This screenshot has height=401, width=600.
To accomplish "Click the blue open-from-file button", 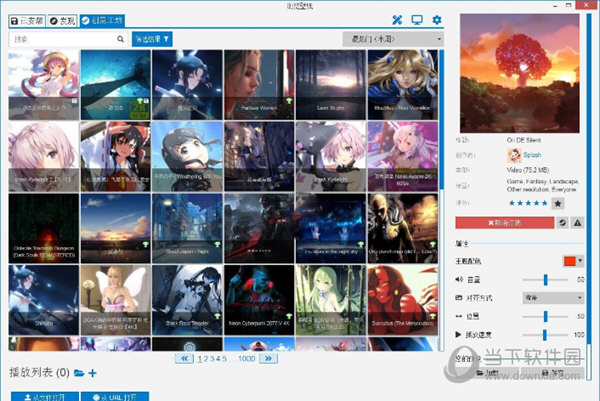I will 45,396.
